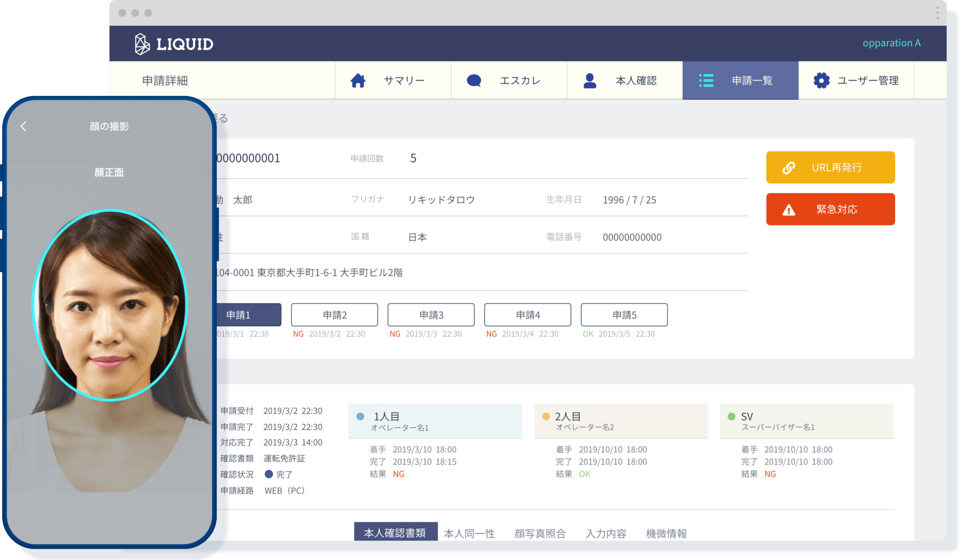Click the link icon on URL再発行
The width and height of the screenshot is (966, 560).
[x=789, y=168]
